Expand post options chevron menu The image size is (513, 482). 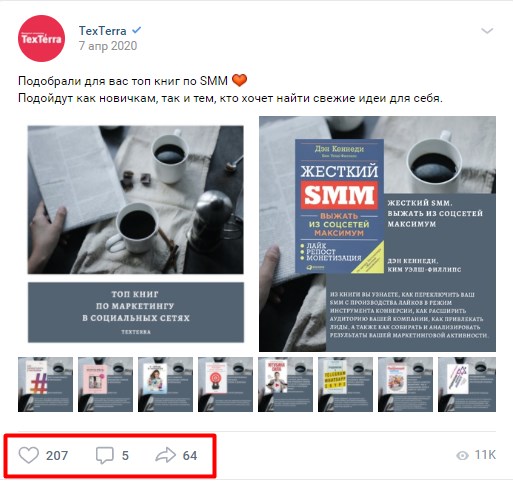click(487, 31)
